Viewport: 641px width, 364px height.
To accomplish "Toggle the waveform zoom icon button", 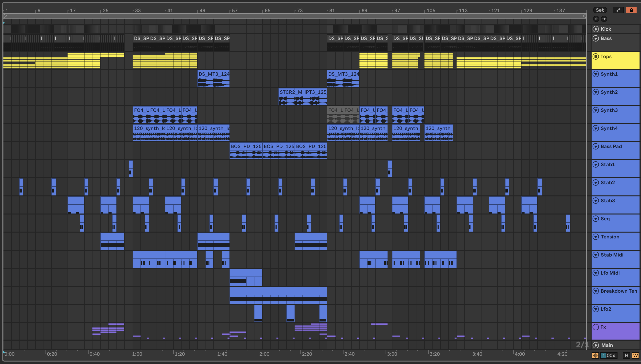I will coord(595,355).
